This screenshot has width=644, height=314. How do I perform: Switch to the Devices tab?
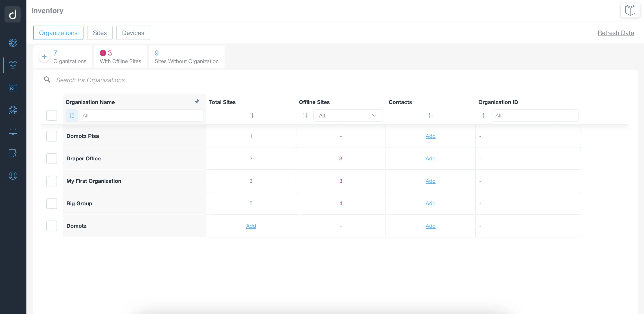133,33
